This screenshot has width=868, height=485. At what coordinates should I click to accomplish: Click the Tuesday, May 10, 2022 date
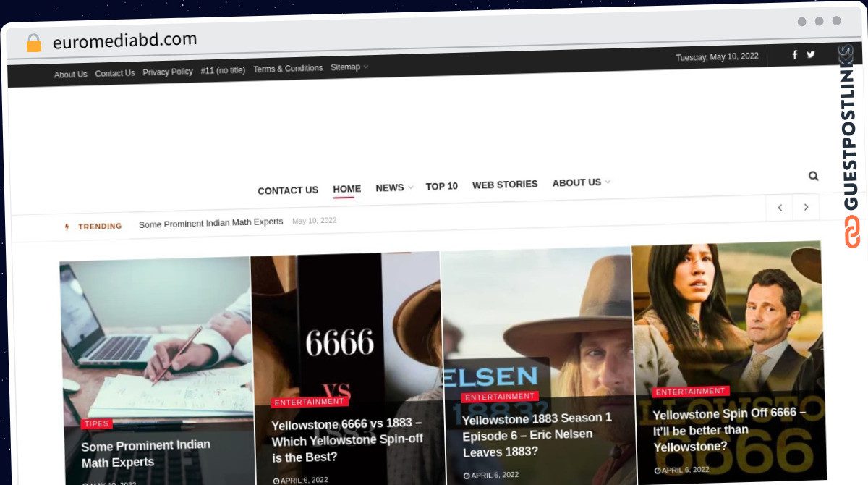717,56
